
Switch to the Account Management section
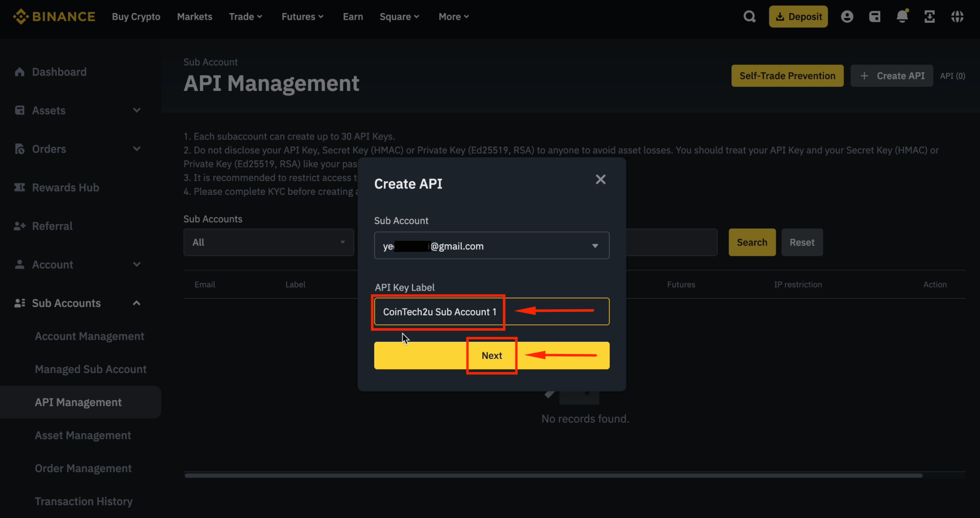pyautogui.click(x=89, y=336)
